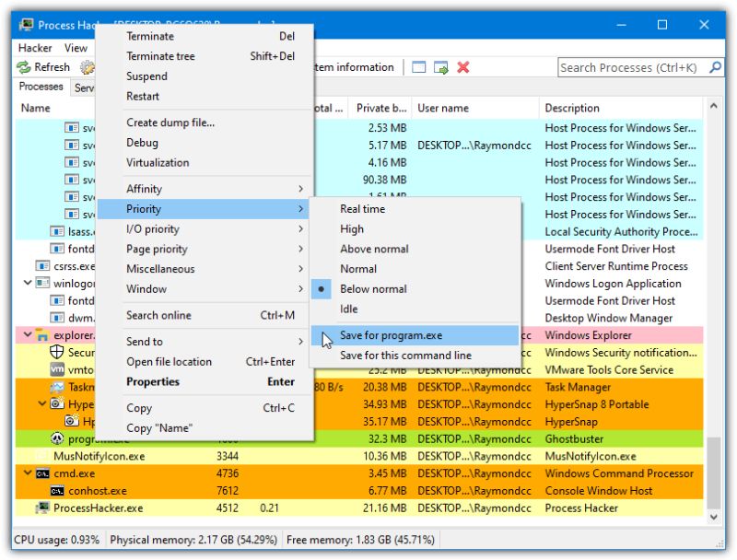Expand the Window submenu
Screen dimensions: 737x560
(204, 289)
